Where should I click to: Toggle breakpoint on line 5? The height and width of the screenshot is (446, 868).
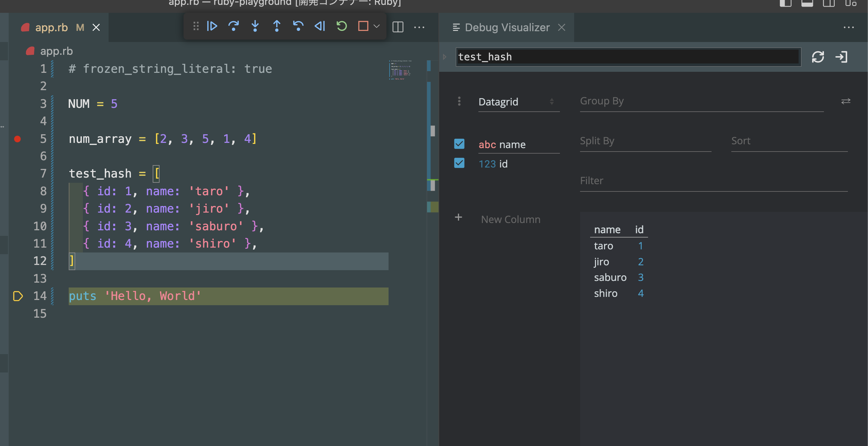click(x=17, y=139)
